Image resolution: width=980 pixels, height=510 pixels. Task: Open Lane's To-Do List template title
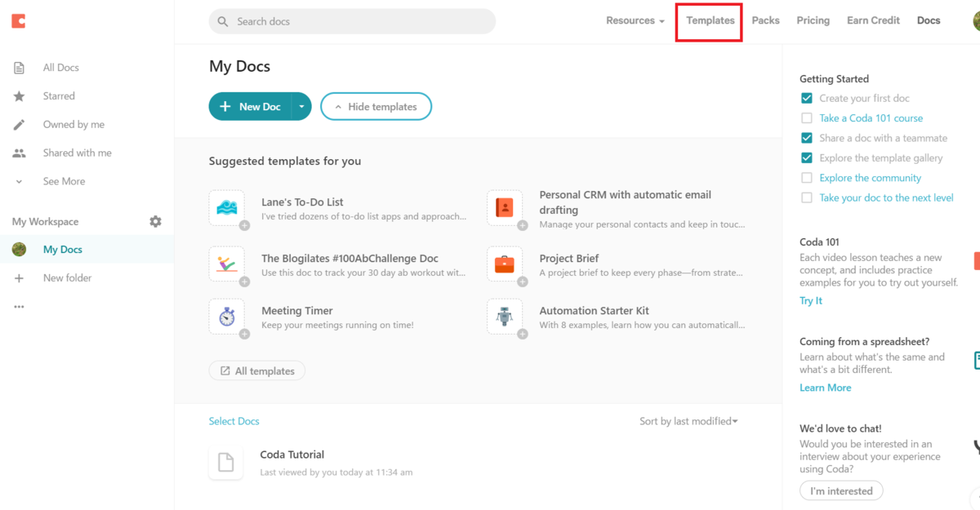(302, 202)
